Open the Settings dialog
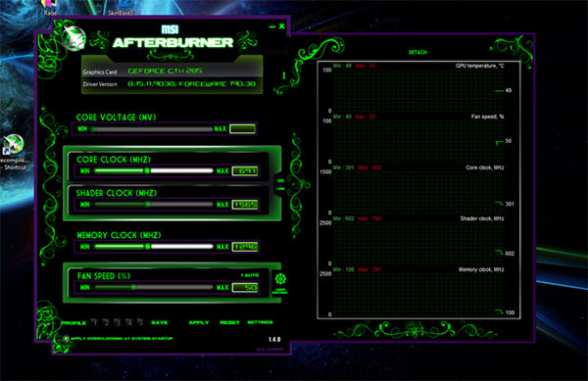 click(x=260, y=322)
